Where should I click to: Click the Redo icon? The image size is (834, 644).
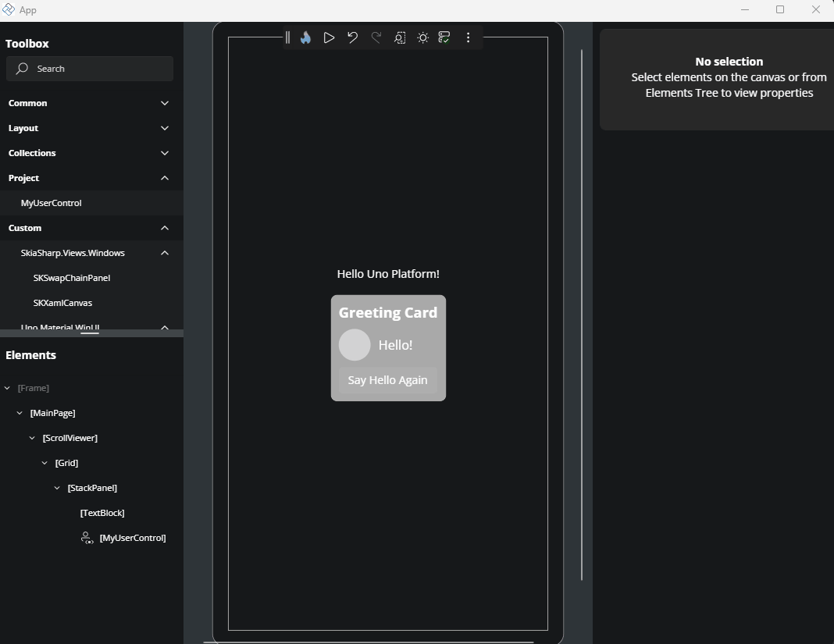coord(376,37)
